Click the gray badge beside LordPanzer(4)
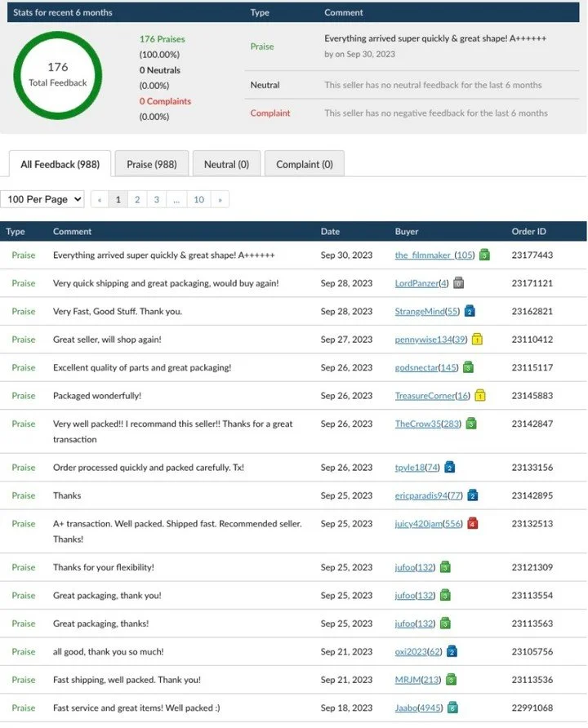The width and height of the screenshot is (588, 728). coord(458,282)
